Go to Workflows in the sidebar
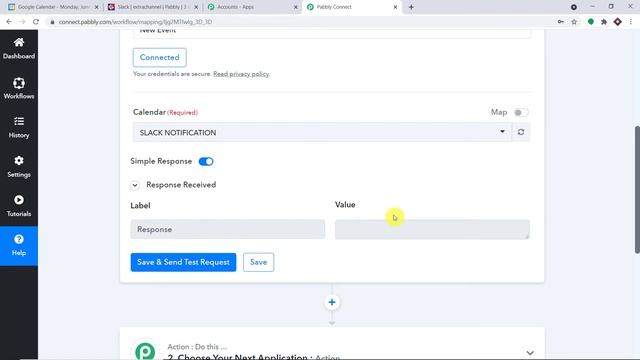 (19, 88)
